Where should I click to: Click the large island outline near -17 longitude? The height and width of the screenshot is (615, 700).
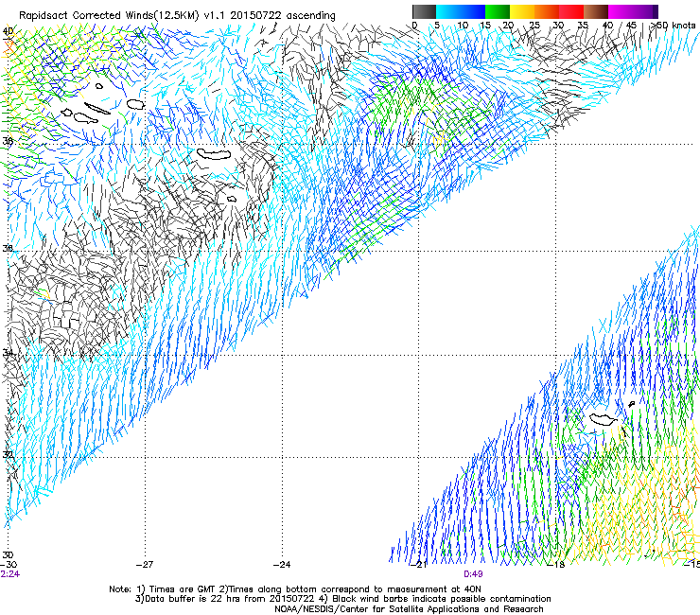(604, 419)
